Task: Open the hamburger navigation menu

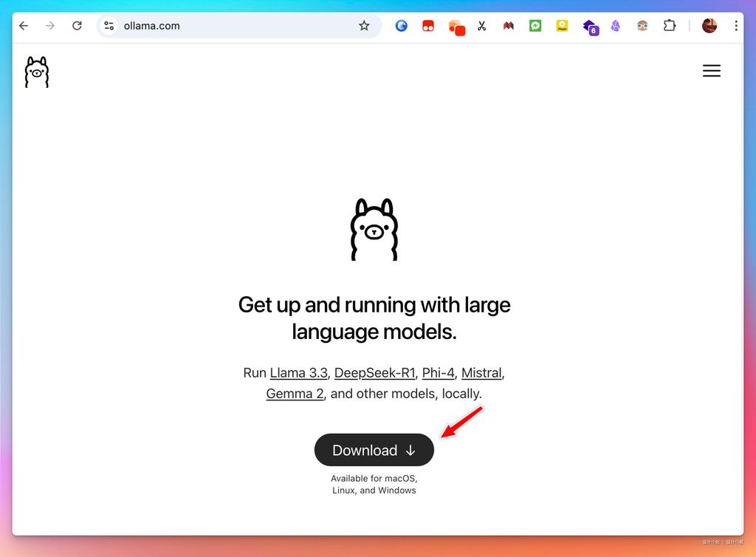Action: click(711, 71)
